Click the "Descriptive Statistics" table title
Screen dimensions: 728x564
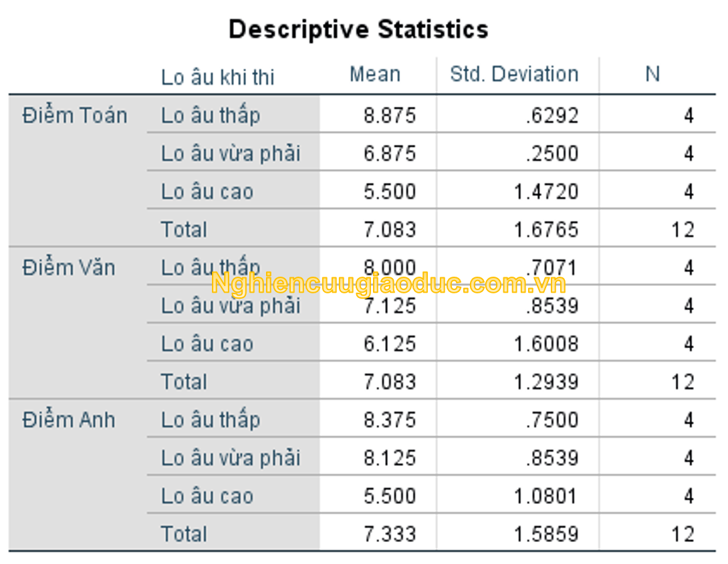tap(358, 29)
